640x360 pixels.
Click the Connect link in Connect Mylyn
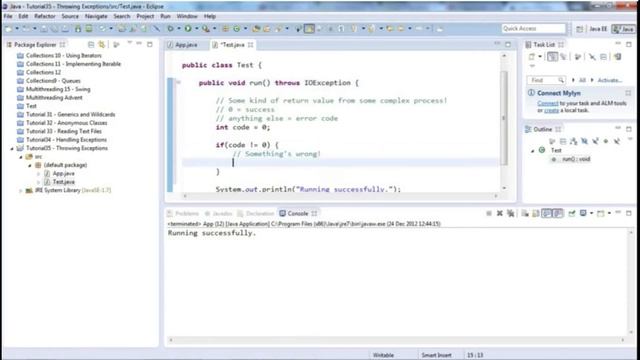(x=547, y=103)
